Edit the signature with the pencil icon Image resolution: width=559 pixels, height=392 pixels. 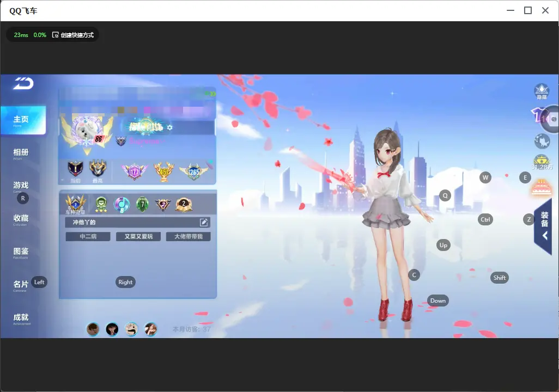[x=204, y=222]
